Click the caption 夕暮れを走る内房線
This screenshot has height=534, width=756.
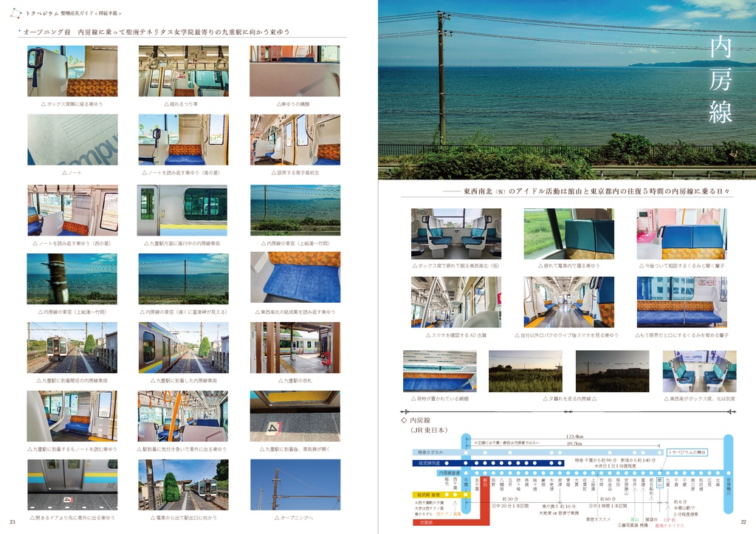click(x=570, y=399)
